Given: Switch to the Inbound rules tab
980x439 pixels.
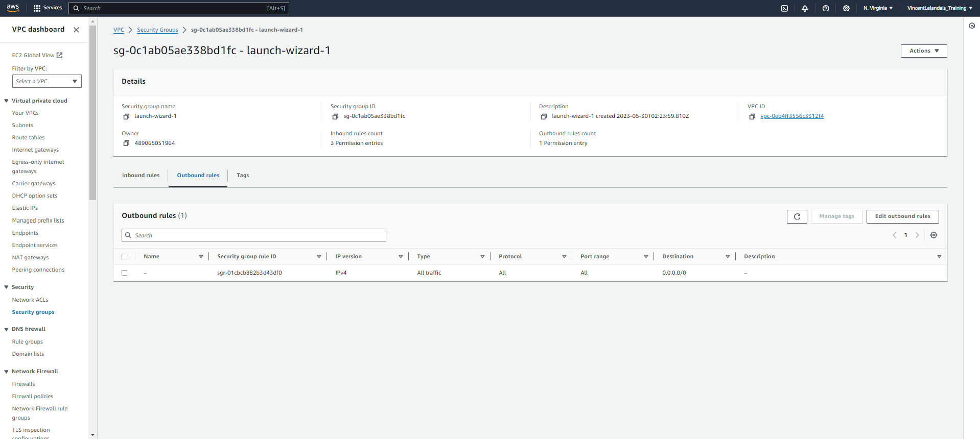Looking at the screenshot, I should pos(141,176).
